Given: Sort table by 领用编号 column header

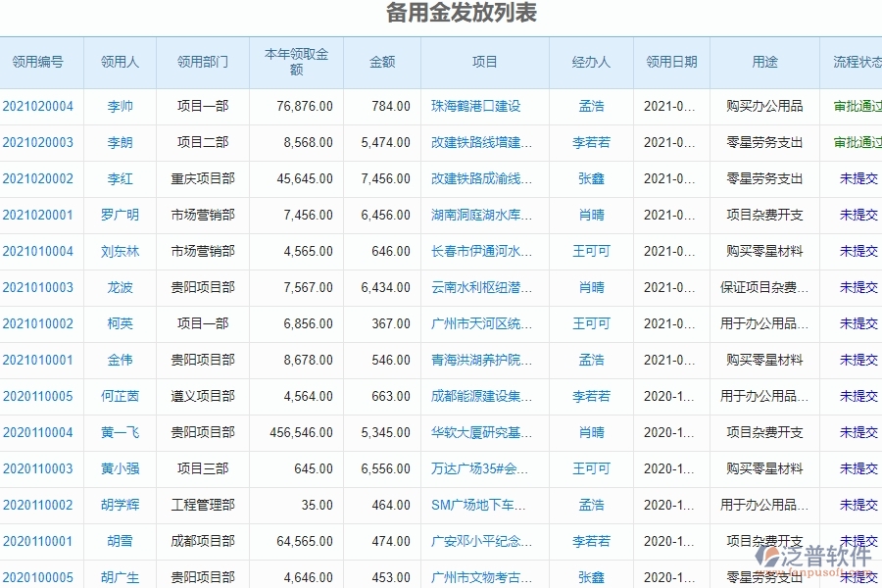Looking at the screenshot, I should 40,61.
